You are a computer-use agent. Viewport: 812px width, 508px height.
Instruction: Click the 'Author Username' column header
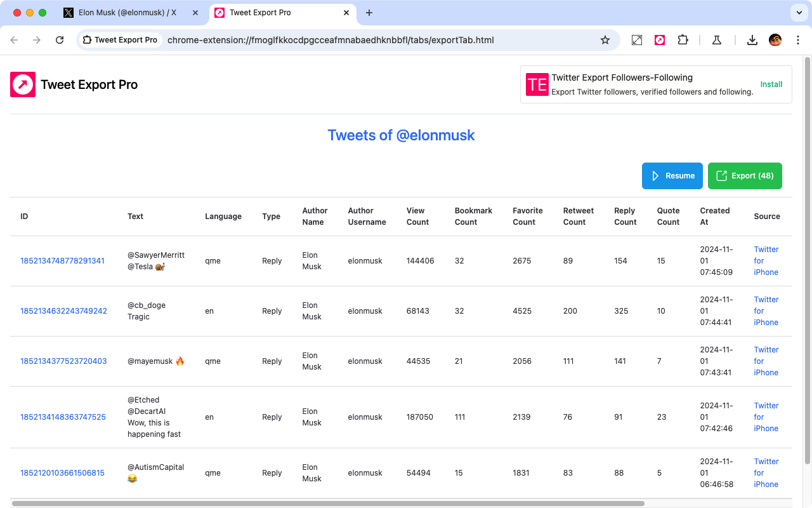(x=367, y=217)
